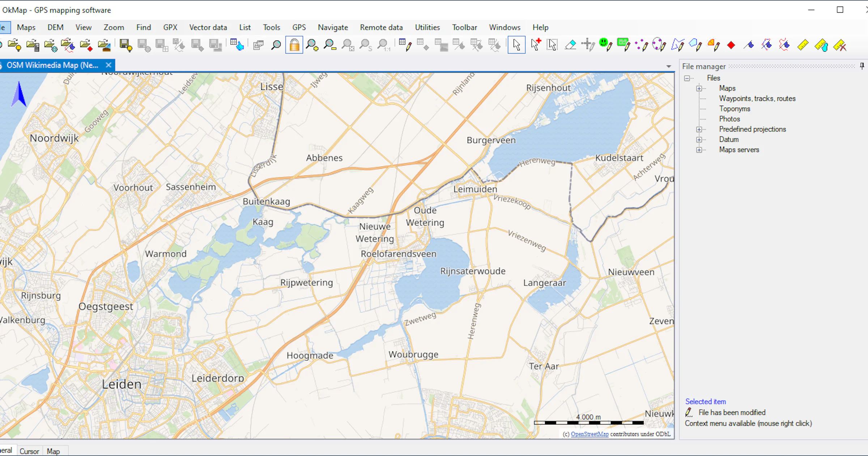Click the zoom in magnifier icon

[x=312, y=45]
